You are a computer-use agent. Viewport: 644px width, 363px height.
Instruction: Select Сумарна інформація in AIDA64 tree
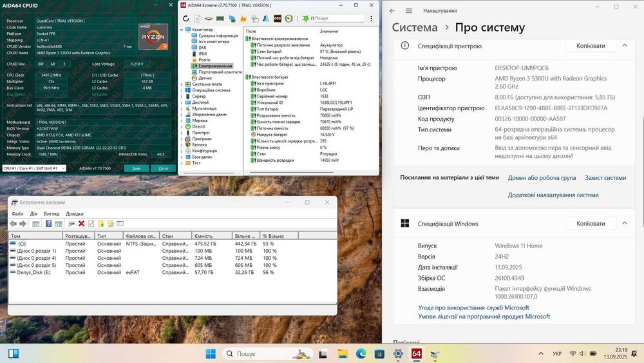(218, 35)
